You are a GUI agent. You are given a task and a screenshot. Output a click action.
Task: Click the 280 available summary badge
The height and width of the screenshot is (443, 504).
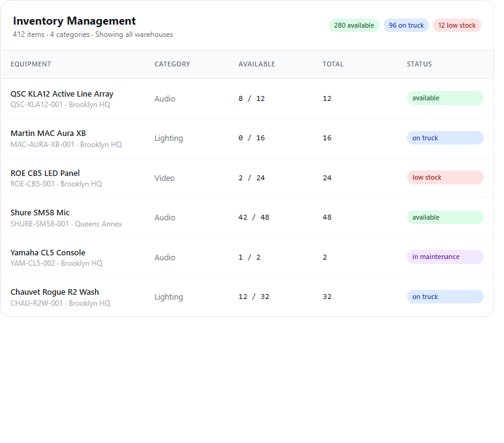[x=354, y=25]
